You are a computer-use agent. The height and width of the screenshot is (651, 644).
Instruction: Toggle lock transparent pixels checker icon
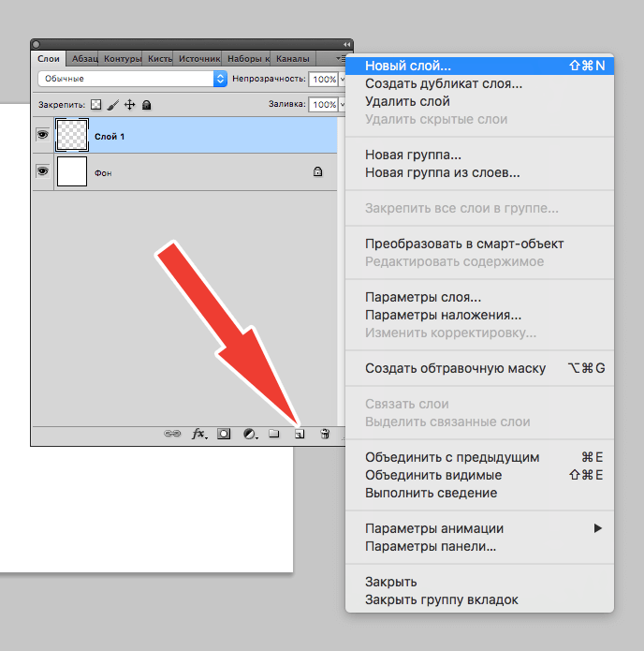coord(95,105)
